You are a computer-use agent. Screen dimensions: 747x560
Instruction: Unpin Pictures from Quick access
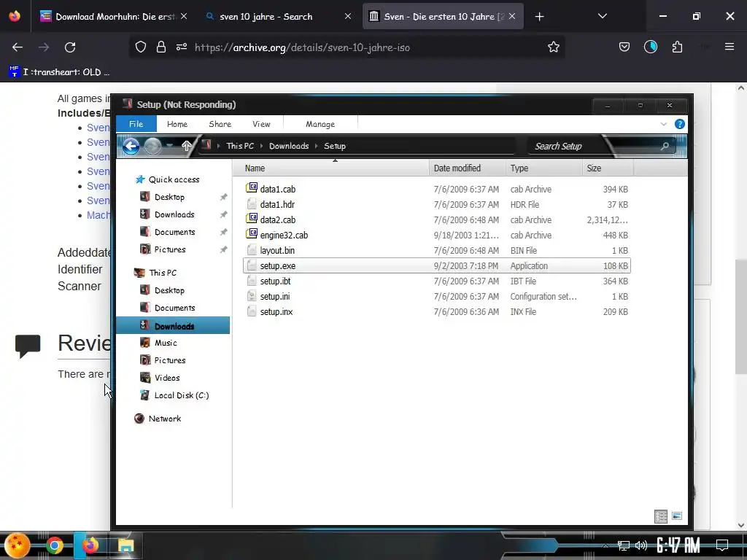[x=223, y=249]
